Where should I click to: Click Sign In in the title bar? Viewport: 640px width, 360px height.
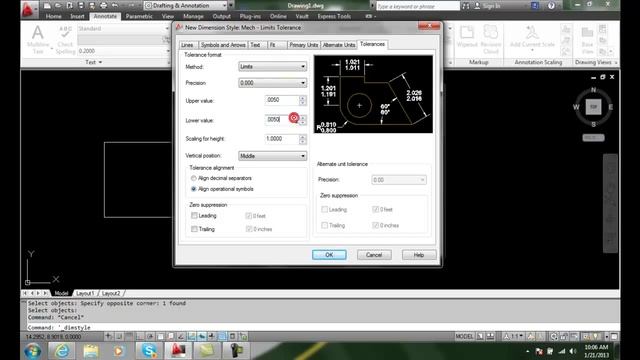[x=488, y=6]
